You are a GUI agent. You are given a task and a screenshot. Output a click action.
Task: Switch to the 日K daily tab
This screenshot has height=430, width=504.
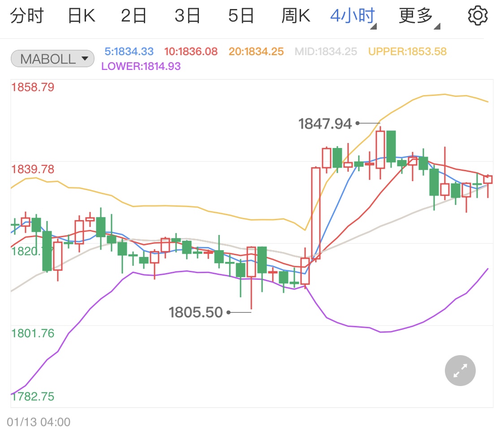[x=81, y=14]
